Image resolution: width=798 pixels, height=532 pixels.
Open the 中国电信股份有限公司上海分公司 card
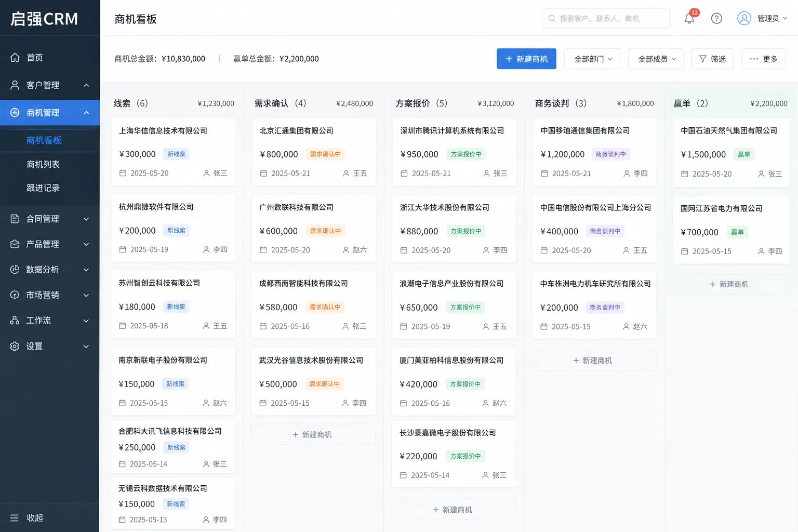pyautogui.click(x=594, y=229)
